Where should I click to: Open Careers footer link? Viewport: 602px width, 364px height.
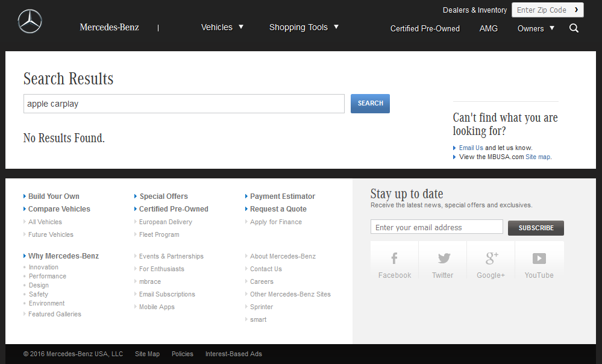pyautogui.click(x=262, y=282)
